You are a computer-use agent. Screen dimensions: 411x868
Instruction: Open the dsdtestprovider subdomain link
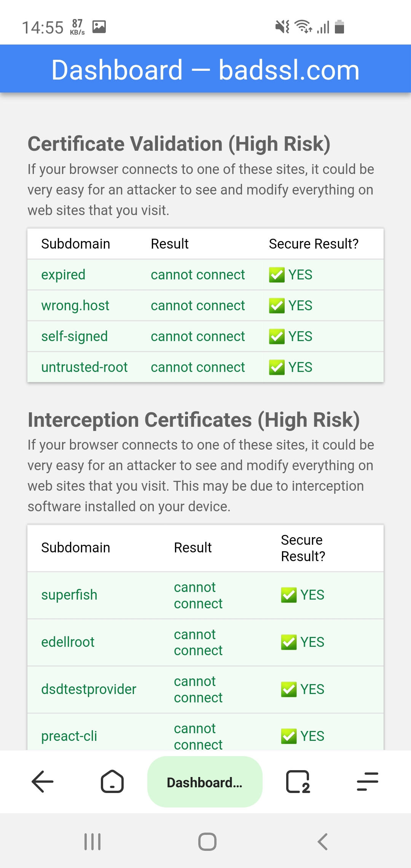coord(89,689)
